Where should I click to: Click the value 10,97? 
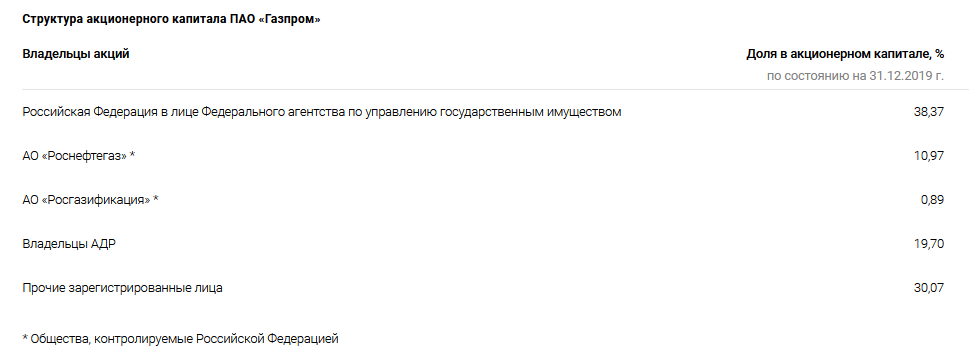click(x=929, y=156)
